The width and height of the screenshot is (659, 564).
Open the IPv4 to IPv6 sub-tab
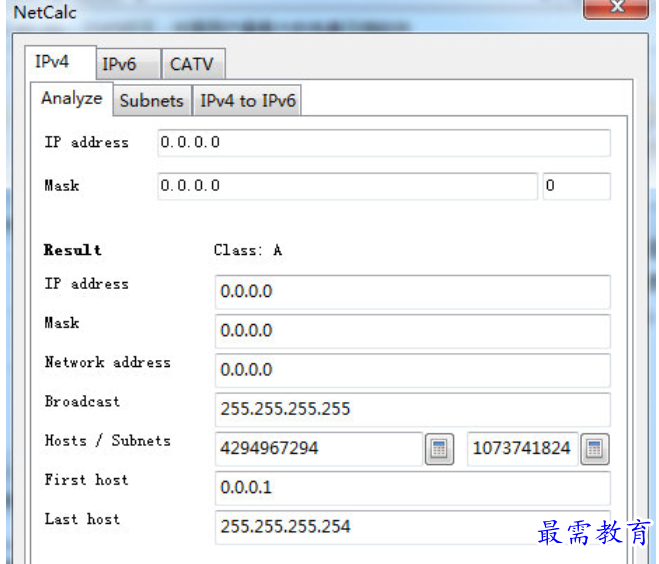point(247,101)
